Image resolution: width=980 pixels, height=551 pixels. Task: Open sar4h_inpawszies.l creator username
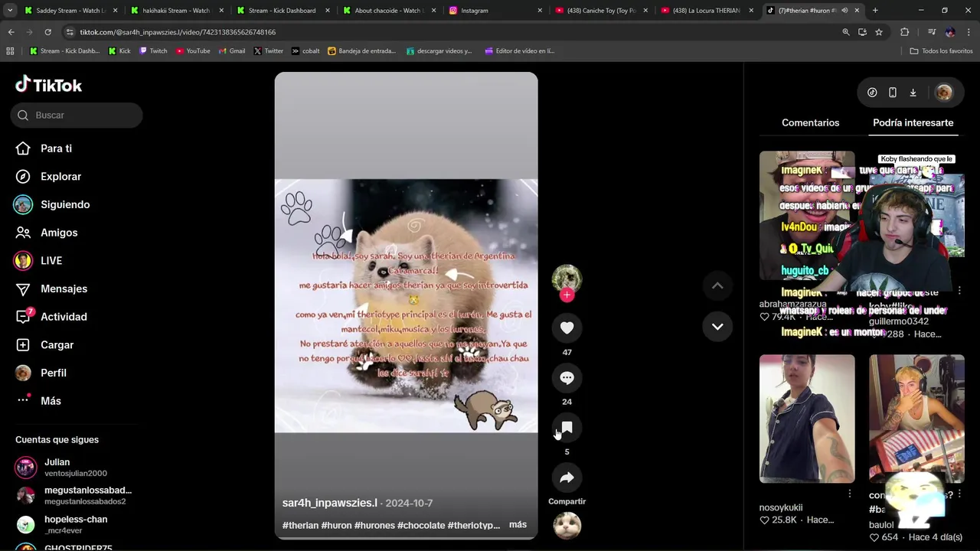pos(329,503)
